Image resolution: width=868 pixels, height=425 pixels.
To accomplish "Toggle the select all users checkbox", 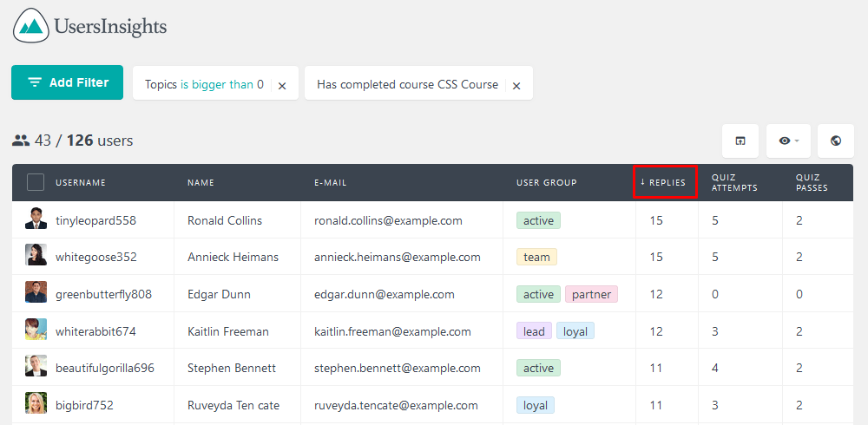I will click(x=36, y=182).
